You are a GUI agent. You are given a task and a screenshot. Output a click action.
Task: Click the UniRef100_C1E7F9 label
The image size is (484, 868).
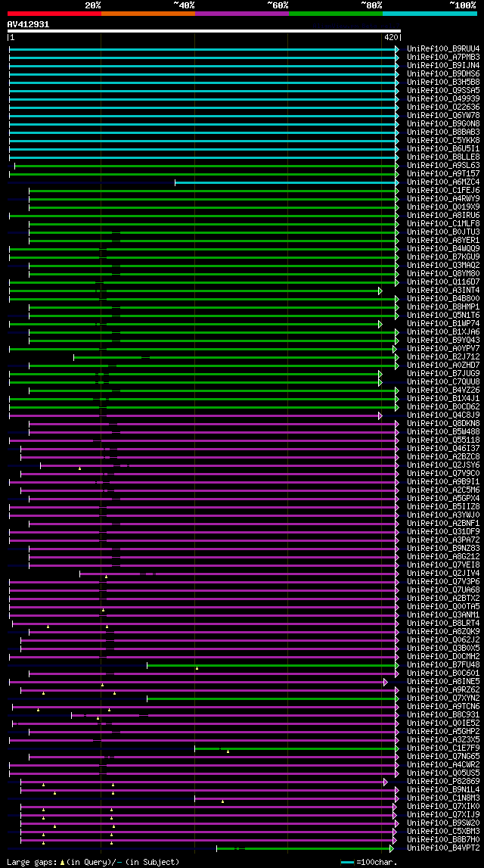point(443,748)
